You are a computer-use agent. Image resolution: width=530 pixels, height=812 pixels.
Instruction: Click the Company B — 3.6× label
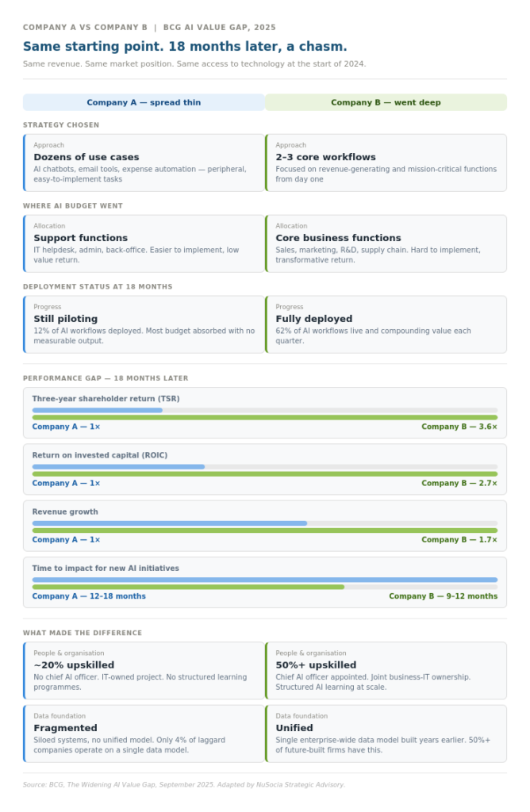(459, 427)
